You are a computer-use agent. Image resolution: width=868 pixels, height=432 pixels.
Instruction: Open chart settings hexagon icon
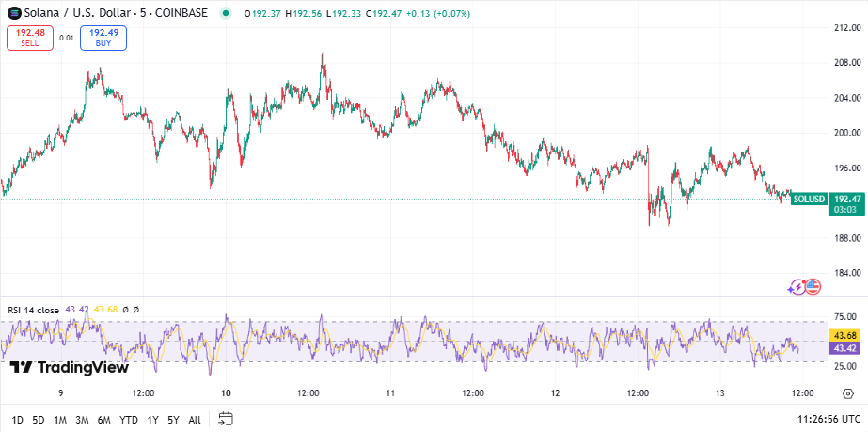click(847, 393)
